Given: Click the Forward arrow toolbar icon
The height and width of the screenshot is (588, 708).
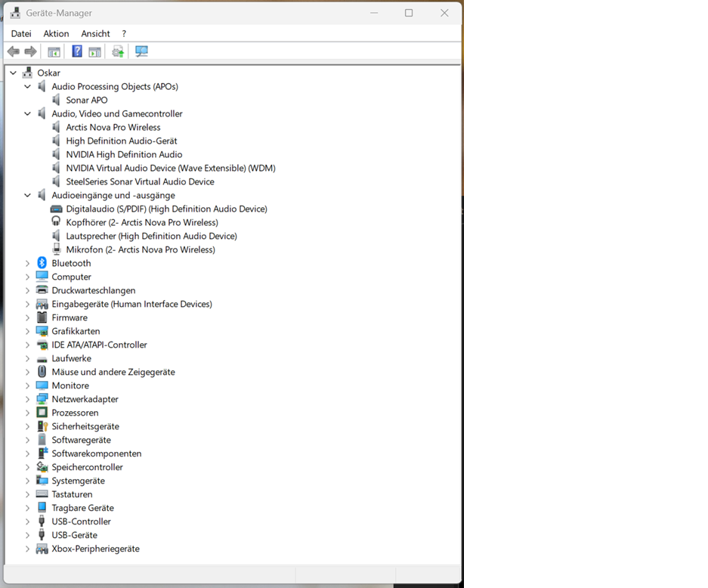Looking at the screenshot, I should 31,51.
